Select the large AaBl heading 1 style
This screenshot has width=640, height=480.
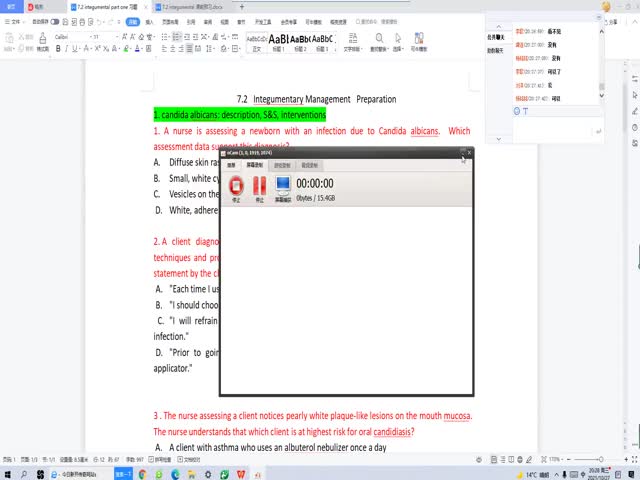278,40
